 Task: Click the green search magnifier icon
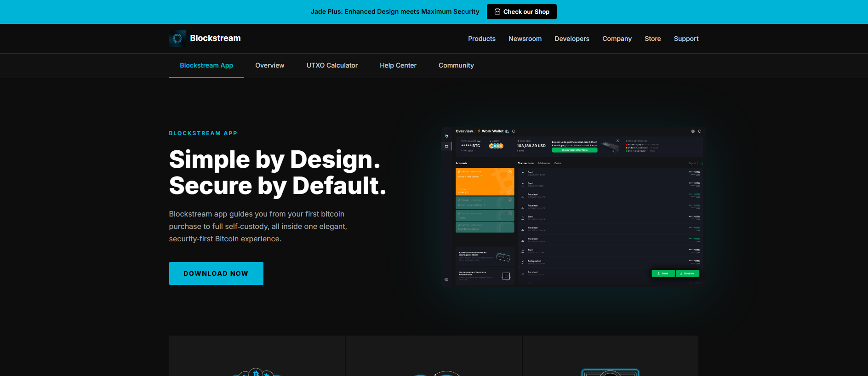coord(701,163)
